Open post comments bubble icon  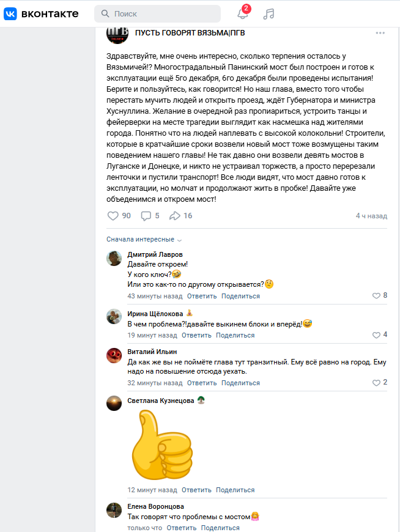click(x=146, y=216)
